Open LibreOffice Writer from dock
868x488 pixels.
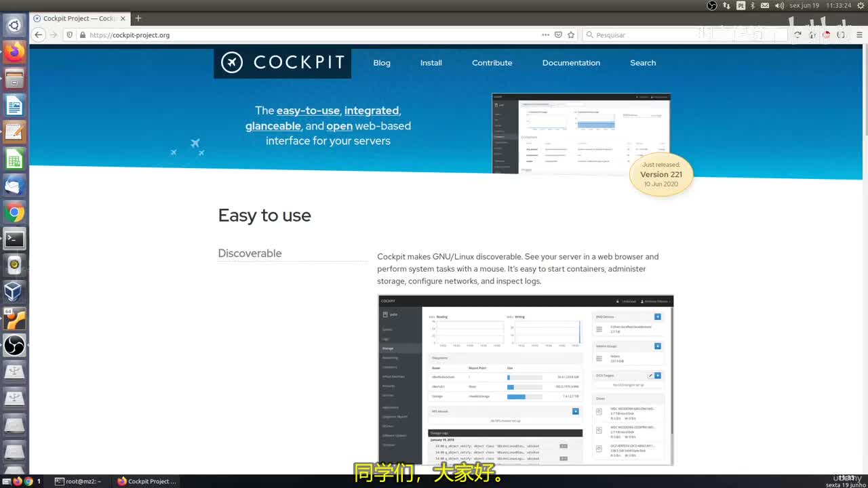click(x=14, y=105)
